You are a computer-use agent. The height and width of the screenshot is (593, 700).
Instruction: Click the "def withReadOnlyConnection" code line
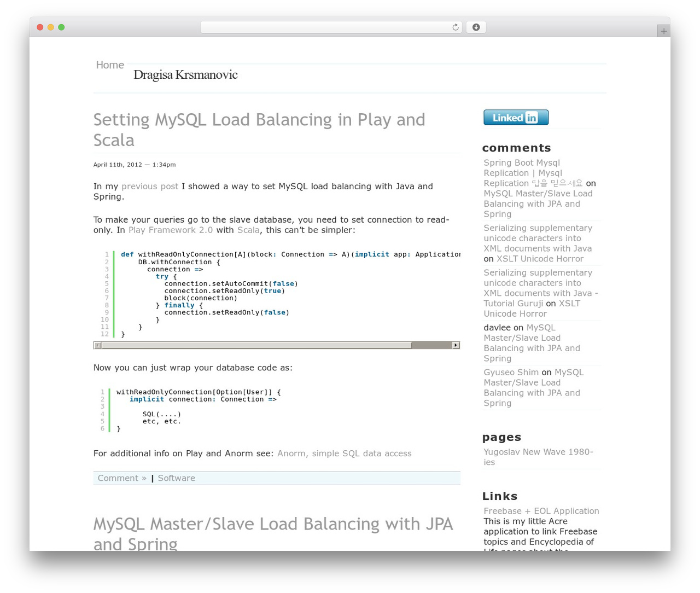click(290, 254)
